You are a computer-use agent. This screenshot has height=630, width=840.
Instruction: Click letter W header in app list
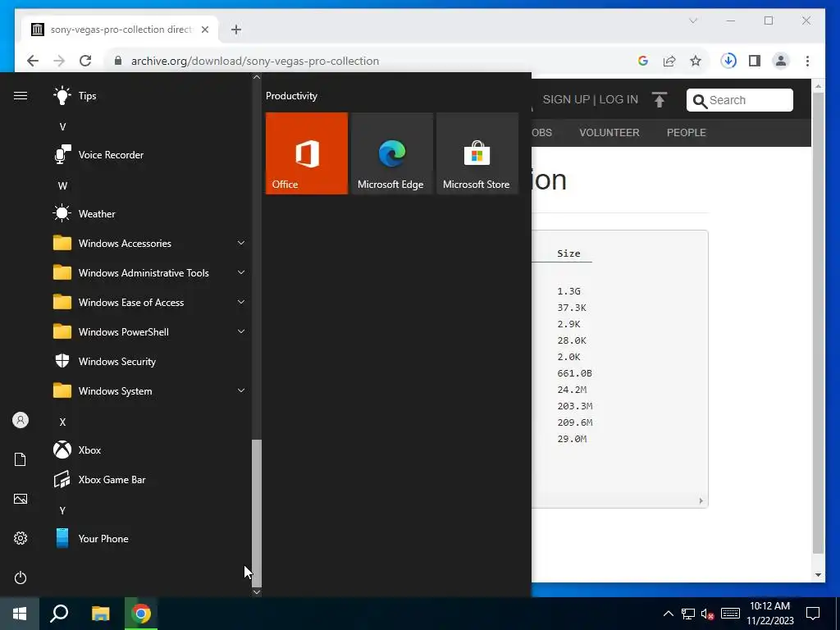coord(62,186)
